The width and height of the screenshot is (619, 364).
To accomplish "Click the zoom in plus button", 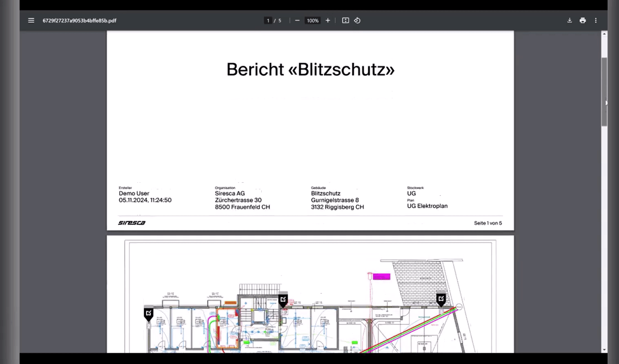I will coord(327,20).
